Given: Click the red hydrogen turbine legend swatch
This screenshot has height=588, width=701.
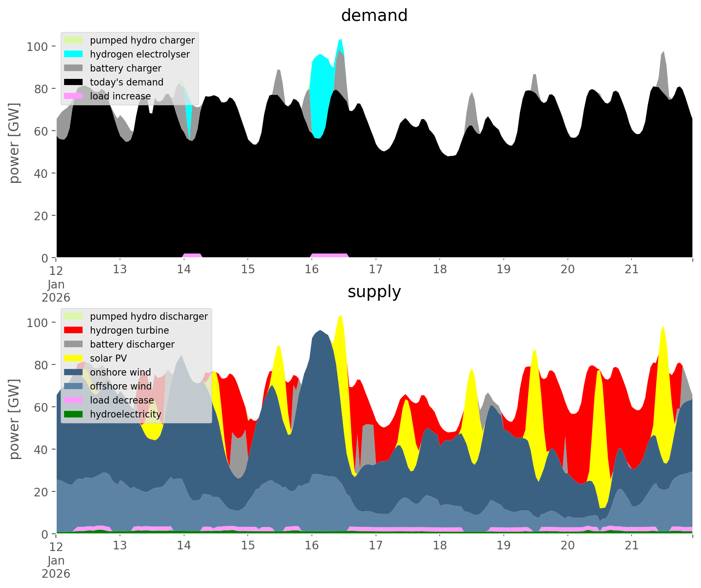Looking at the screenshot, I should 74,330.
